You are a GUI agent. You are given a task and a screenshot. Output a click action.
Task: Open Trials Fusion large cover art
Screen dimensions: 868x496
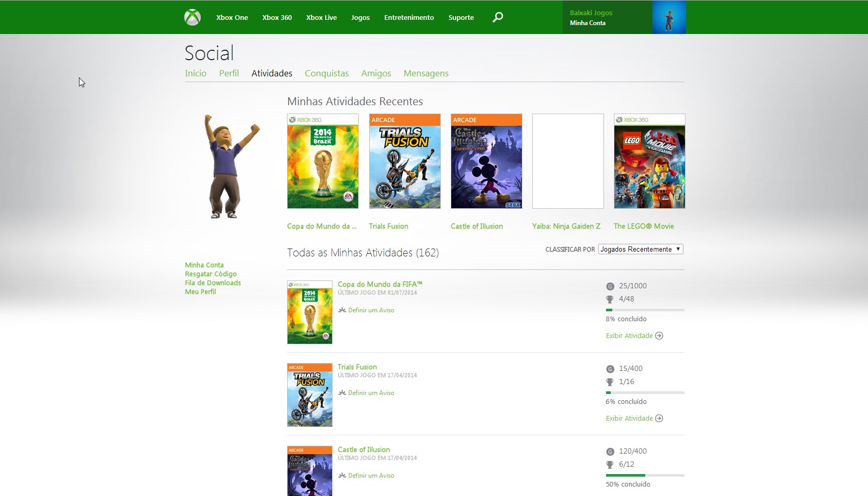[405, 161]
